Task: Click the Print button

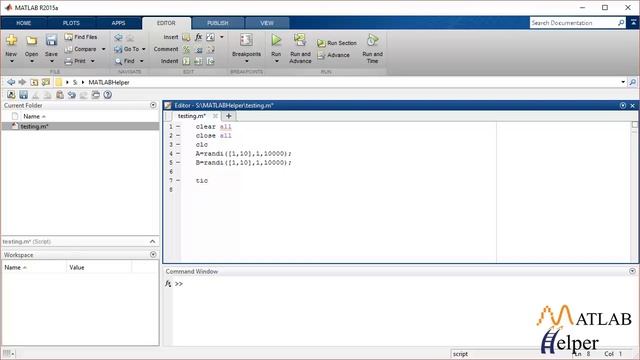Action: point(76,61)
